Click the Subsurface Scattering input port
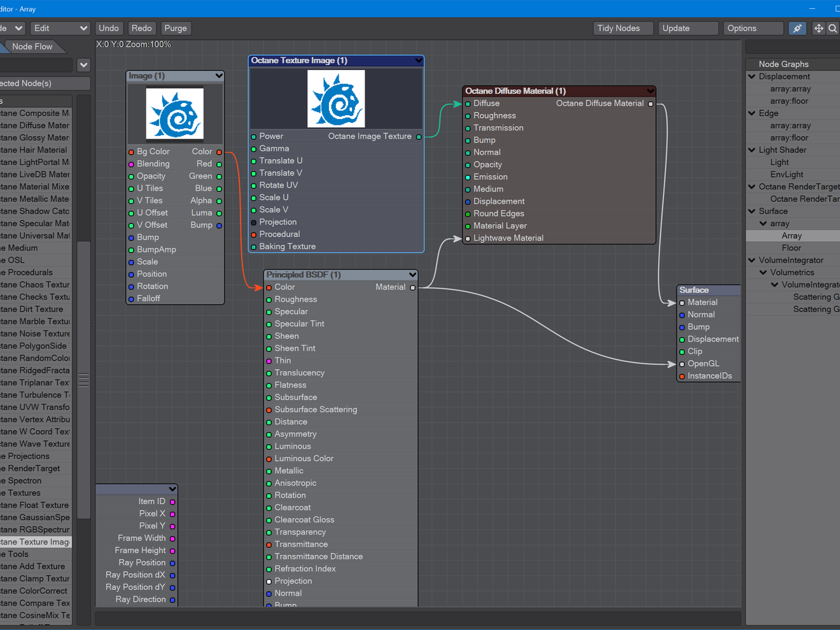840x630 pixels. click(x=269, y=410)
